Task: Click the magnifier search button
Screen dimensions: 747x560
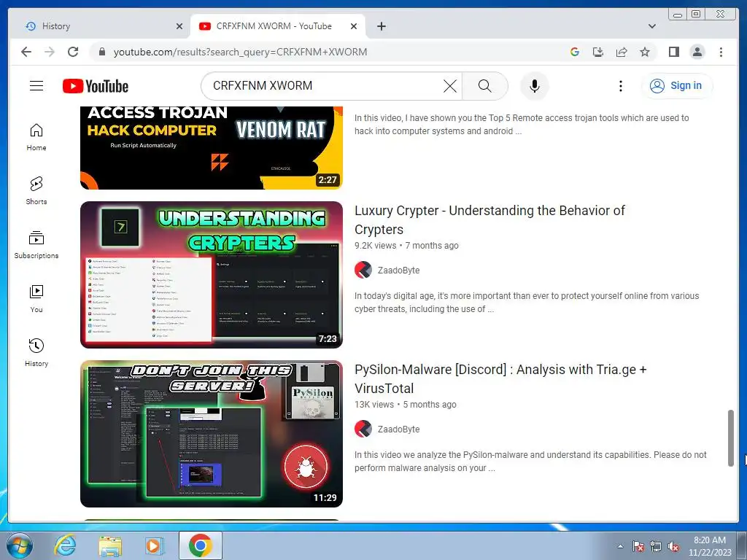Action: [484, 86]
